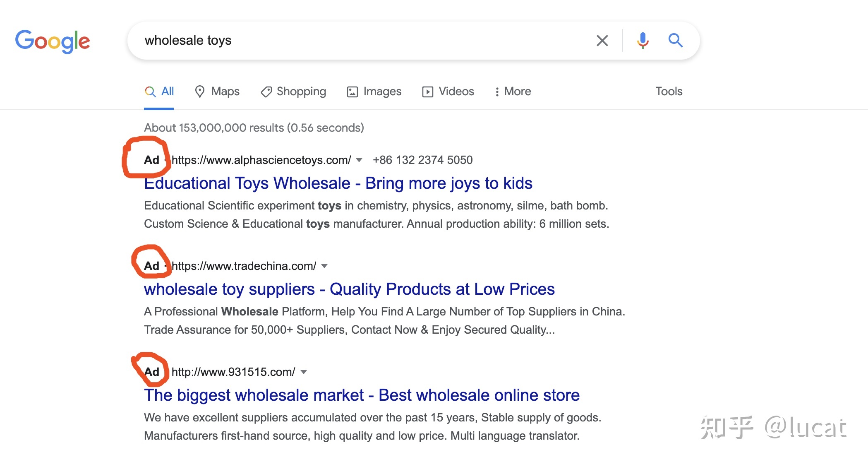This screenshot has height=462, width=868.
Task: Click Videos tab play icon
Action: click(x=427, y=92)
